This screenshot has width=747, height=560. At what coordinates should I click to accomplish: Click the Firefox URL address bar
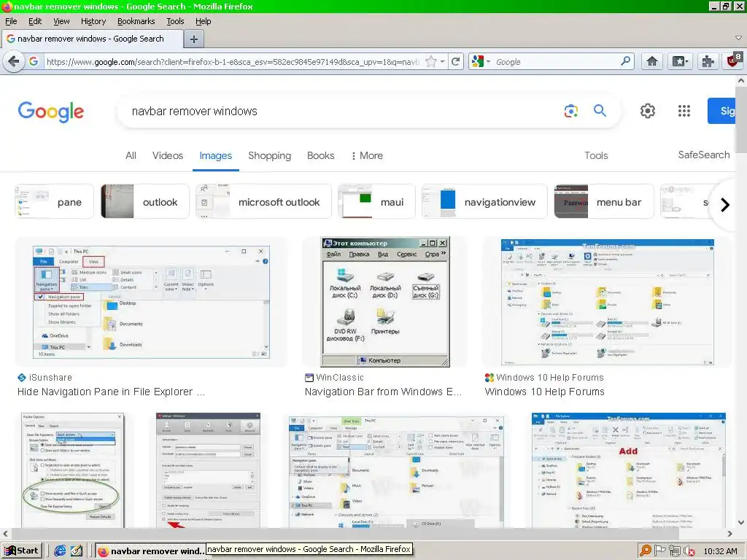[233, 61]
